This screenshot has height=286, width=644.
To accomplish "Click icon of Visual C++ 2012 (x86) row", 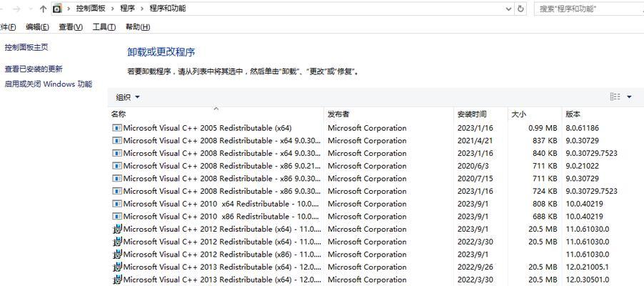I will (x=118, y=255).
